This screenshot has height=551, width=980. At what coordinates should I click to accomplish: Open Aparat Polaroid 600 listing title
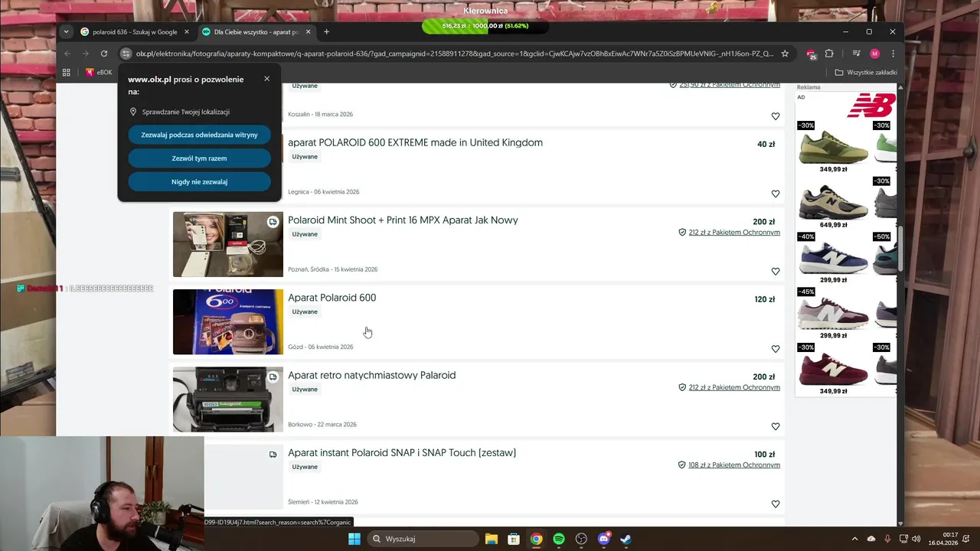pos(332,298)
